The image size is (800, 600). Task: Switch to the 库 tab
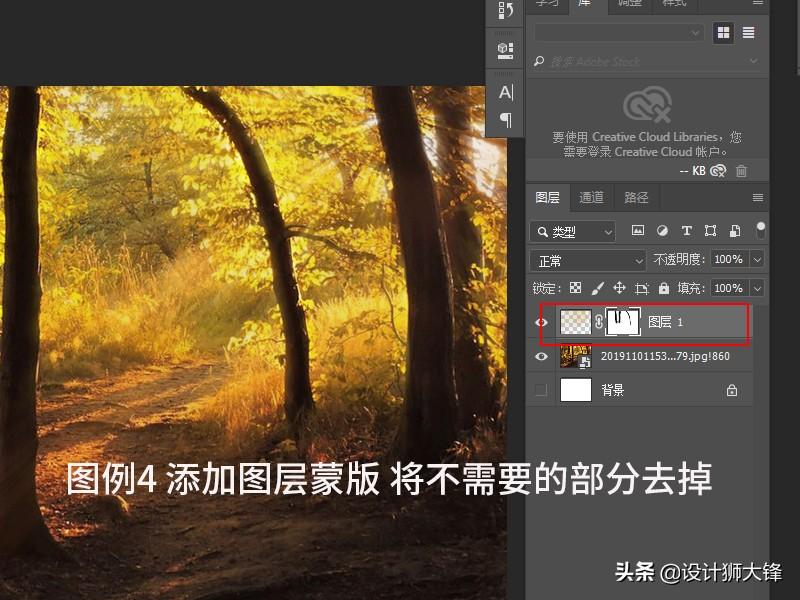[585, 4]
